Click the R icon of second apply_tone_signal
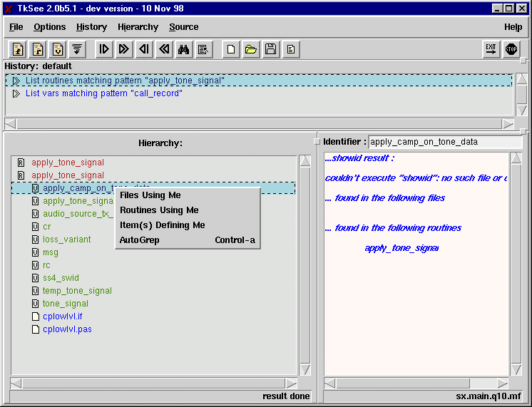This screenshot has height=407, width=532. tap(21, 175)
